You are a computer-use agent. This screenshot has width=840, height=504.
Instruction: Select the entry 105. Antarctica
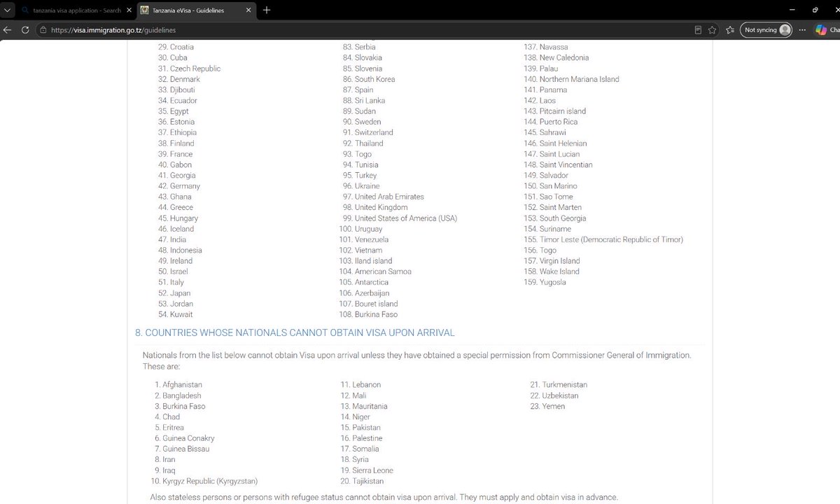tap(363, 282)
